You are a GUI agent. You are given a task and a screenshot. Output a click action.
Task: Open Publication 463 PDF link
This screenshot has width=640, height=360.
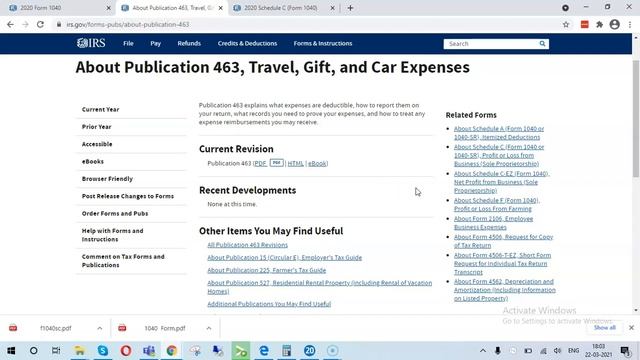[x=260, y=163]
